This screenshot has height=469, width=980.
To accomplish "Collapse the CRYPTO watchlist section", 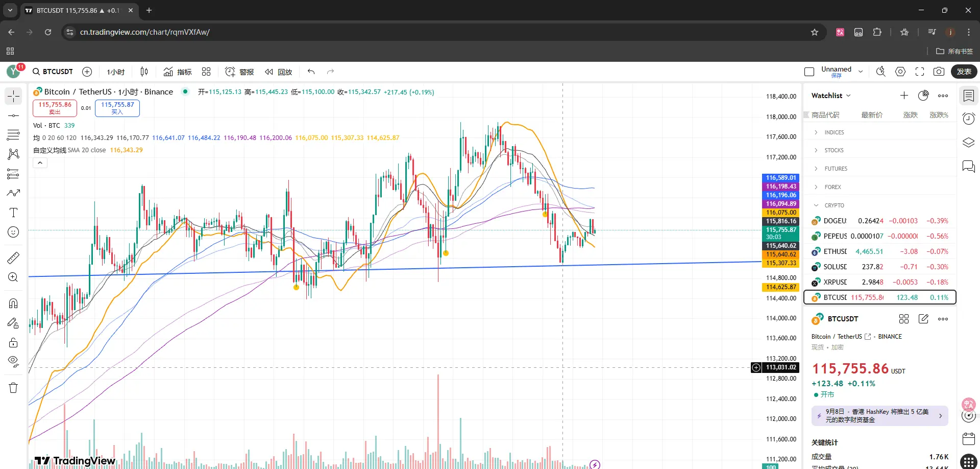I will 880,205.
